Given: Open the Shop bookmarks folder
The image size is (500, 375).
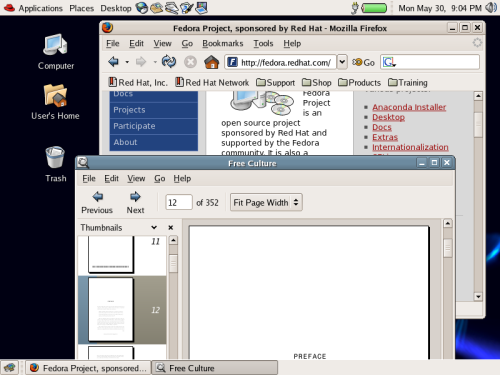Looking at the screenshot, I should (x=316, y=82).
